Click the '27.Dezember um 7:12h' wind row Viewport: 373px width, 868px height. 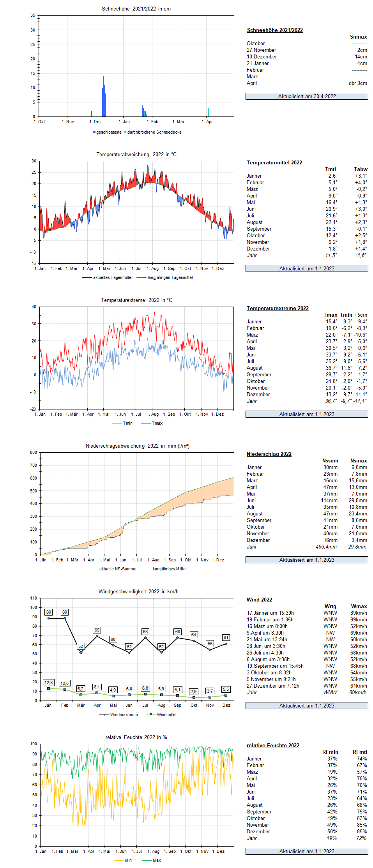[x=307, y=686]
